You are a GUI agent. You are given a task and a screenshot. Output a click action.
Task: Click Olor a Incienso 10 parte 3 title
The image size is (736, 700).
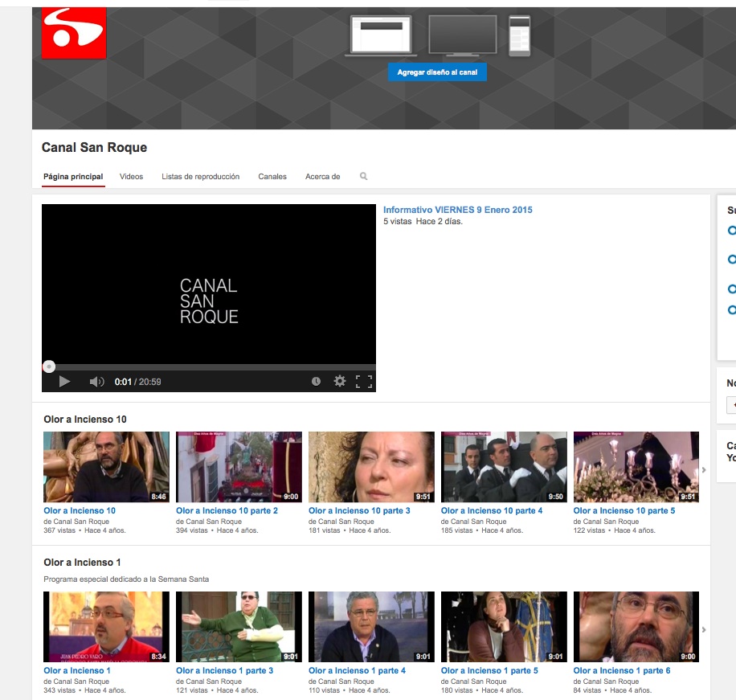click(359, 511)
